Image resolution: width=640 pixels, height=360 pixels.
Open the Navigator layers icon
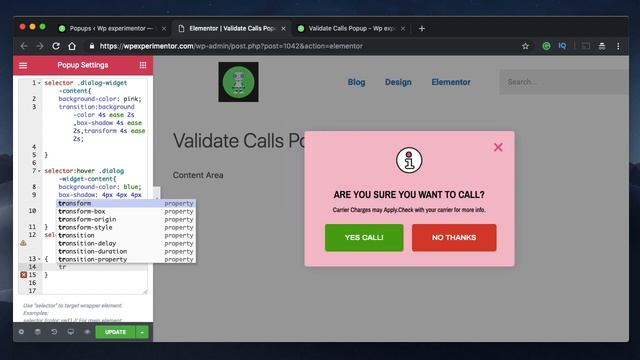pyautogui.click(x=38, y=332)
